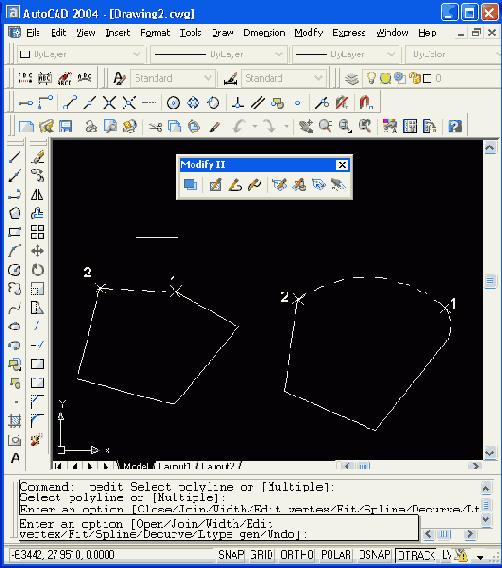Toggle OSNAP button in status bar
502x568 pixels.
375,555
